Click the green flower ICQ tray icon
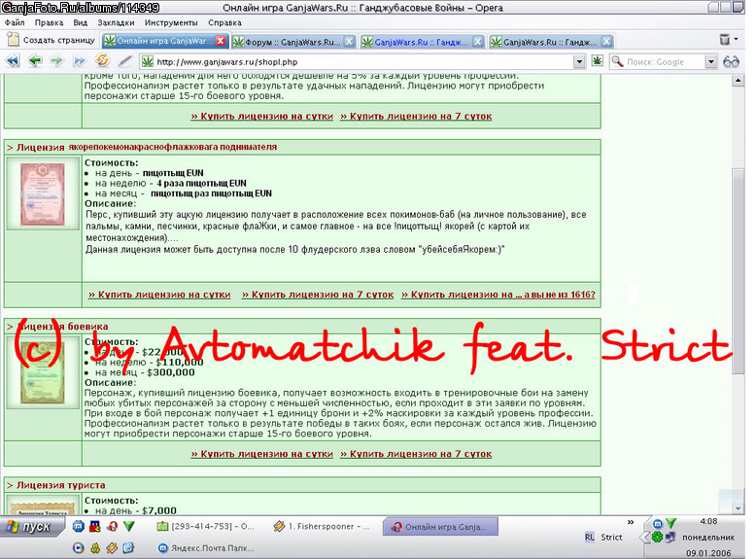The width and height of the screenshot is (756, 559). pyautogui.click(x=657, y=537)
